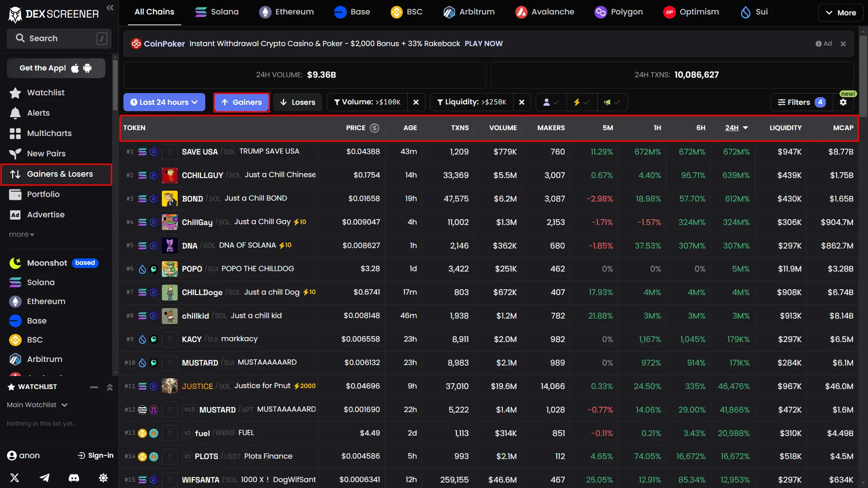Sort by LIQUIDITY column header
This screenshot has width=868, height=488.
pos(785,128)
